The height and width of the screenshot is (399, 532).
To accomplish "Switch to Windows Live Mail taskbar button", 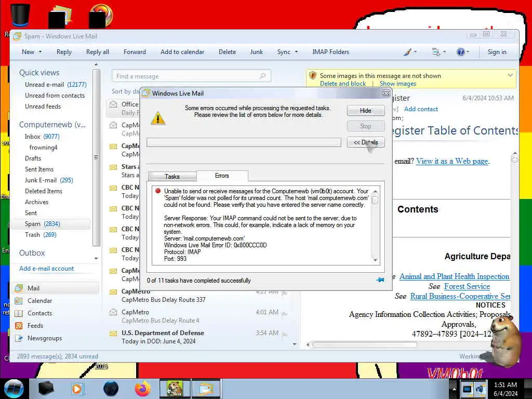I will click(x=207, y=389).
